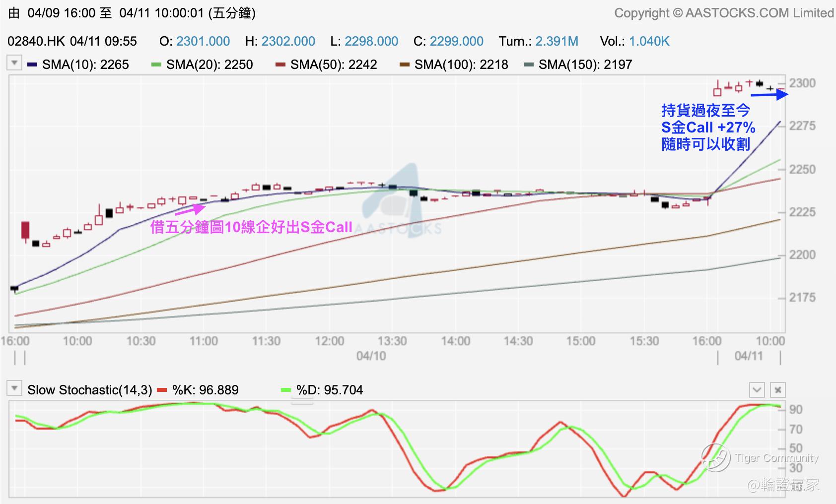The width and height of the screenshot is (836, 504).
Task: Select the stock code 02840.HK
Action: (x=36, y=41)
